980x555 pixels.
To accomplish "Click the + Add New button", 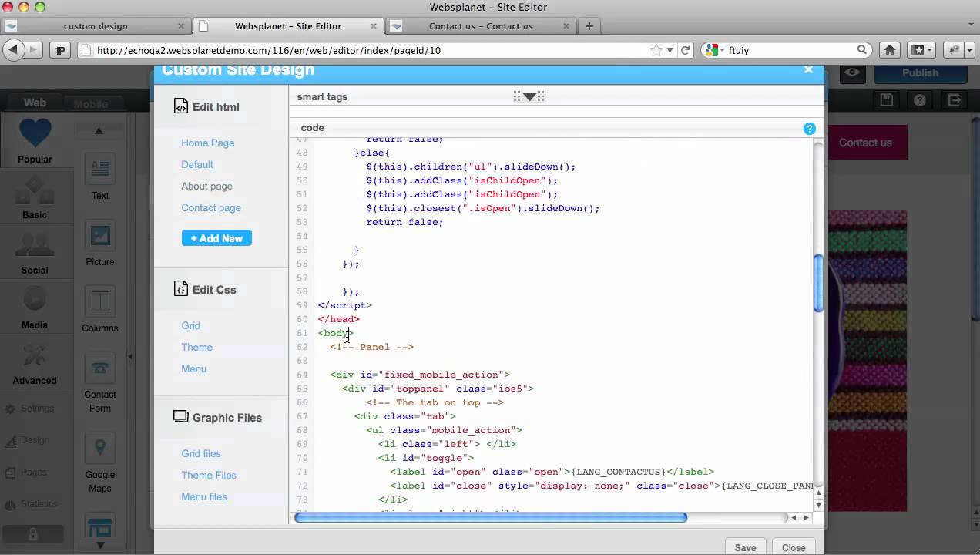I will click(216, 238).
